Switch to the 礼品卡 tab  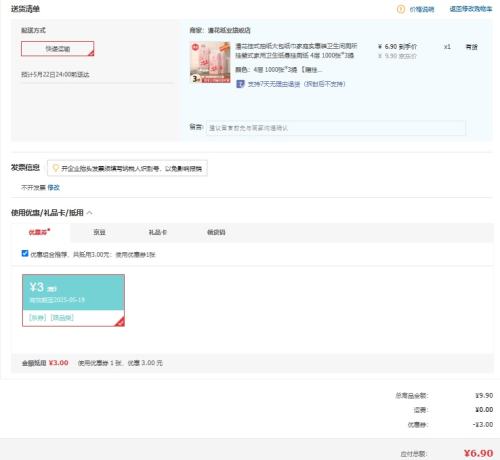pos(158,232)
